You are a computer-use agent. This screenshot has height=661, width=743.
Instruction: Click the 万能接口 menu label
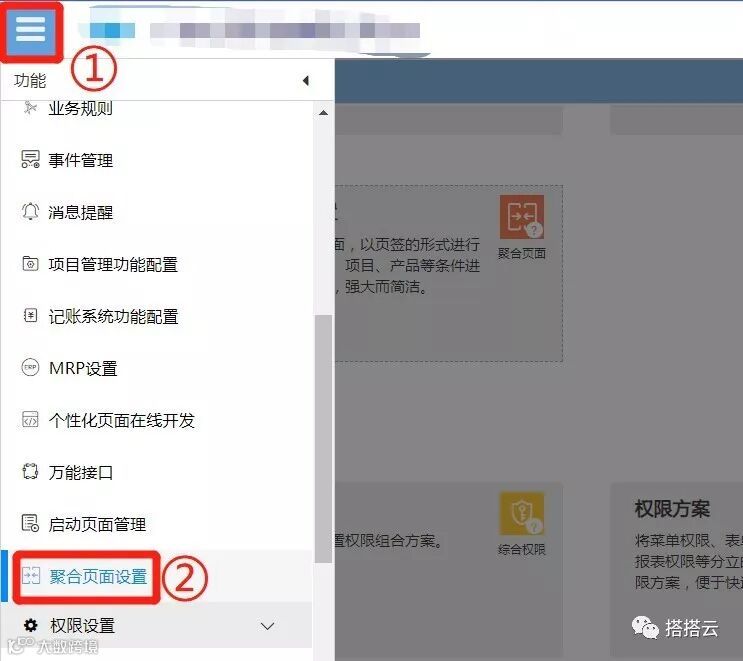click(x=81, y=472)
